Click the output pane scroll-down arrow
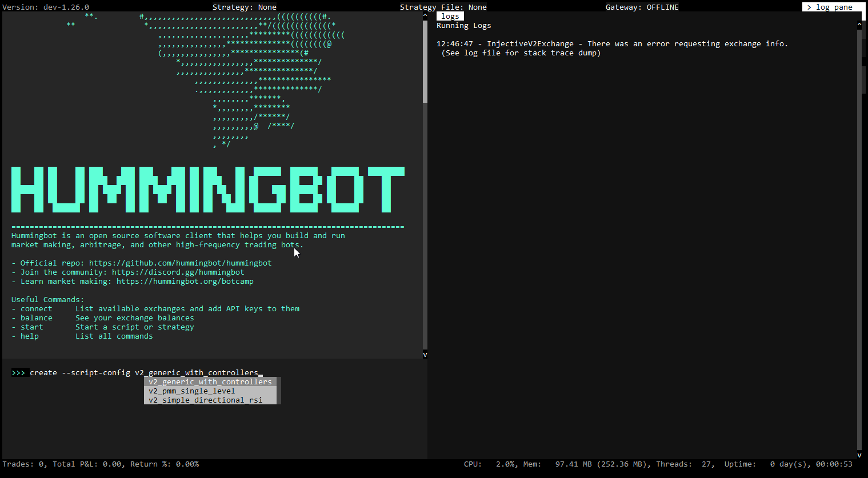This screenshot has height=478, width=868. pos(425,355)
